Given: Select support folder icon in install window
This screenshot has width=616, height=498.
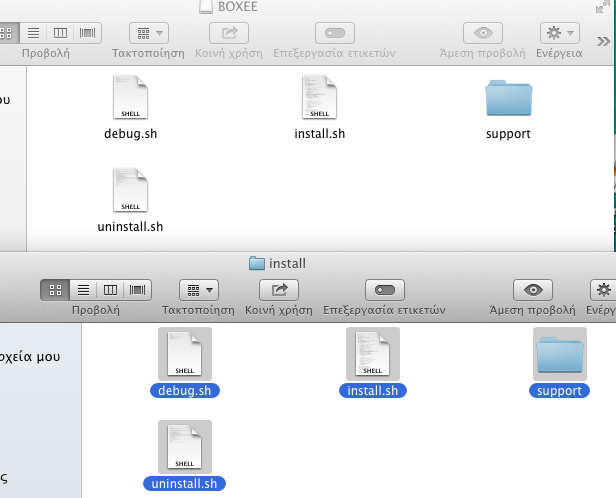Looking at the screenshot, I should click(560, 354).
